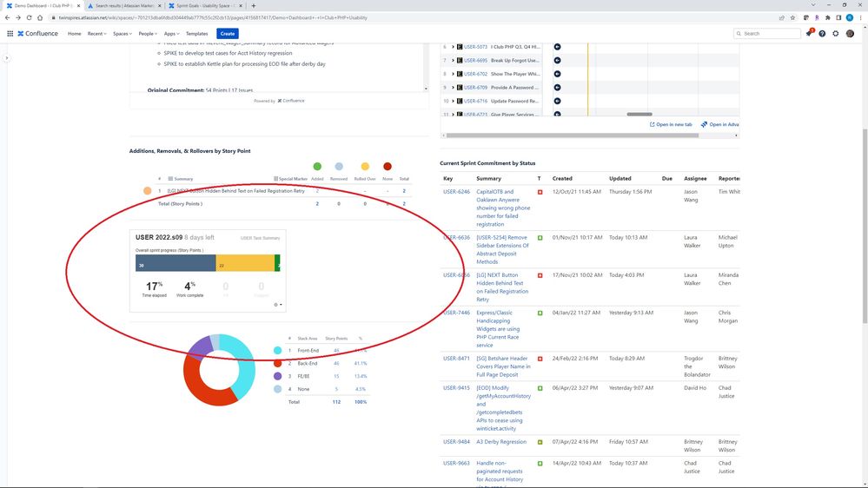
Task: Click the Open in new tab link
Action: pos(671,124)
